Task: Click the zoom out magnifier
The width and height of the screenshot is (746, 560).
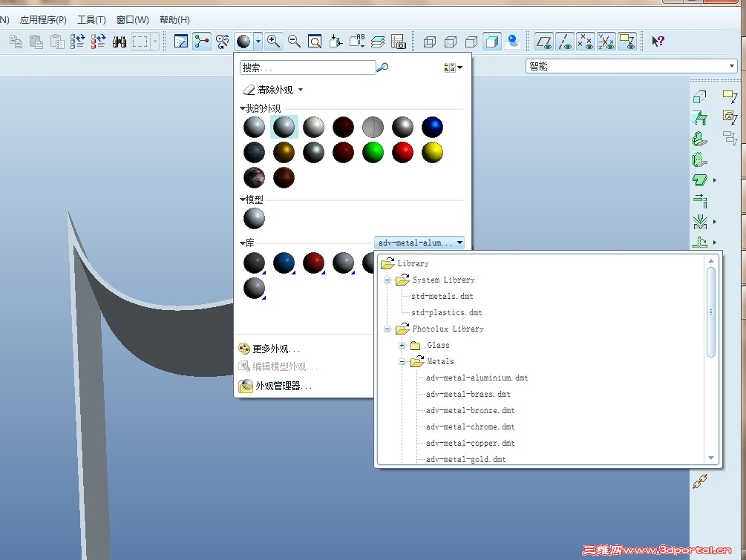Action: coord(294,42)
